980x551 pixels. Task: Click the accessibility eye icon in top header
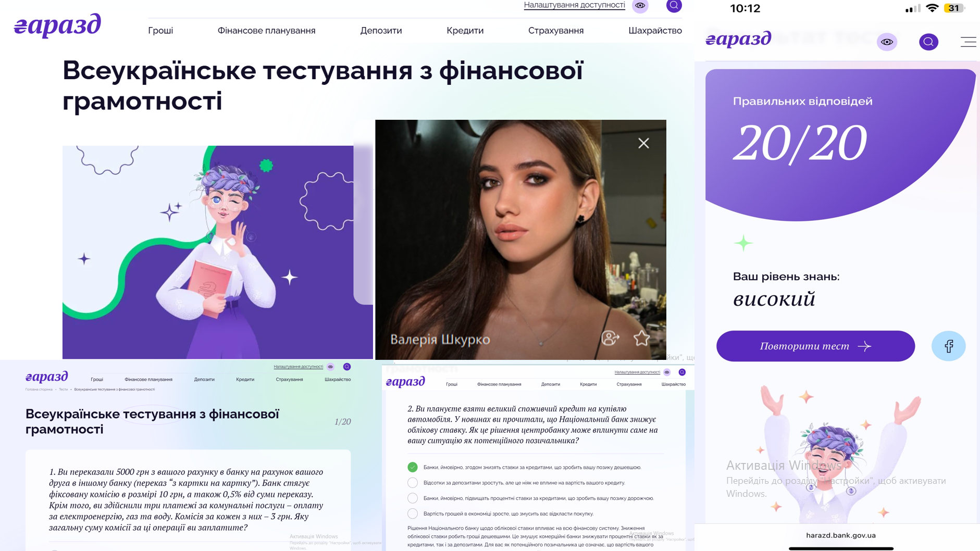click(x=640, y=6)
